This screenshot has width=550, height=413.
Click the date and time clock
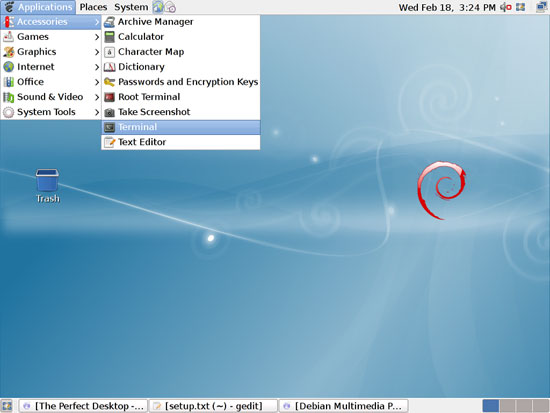447,7
